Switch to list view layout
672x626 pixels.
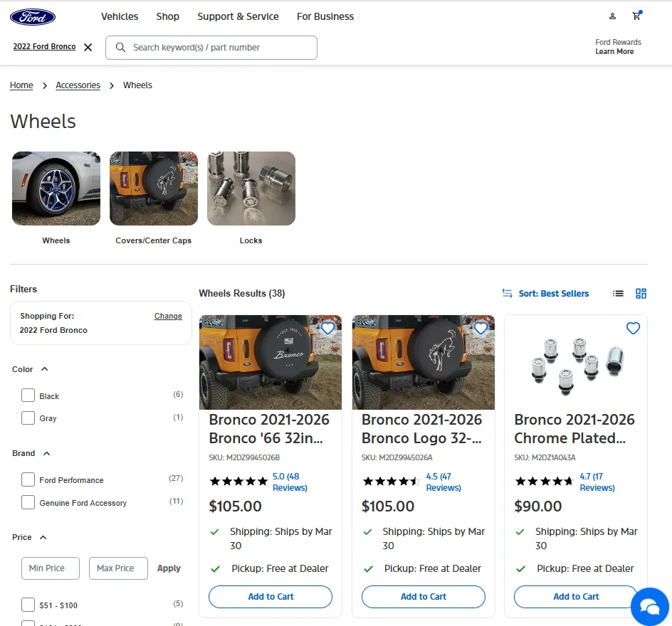click(x=618, y=293)
